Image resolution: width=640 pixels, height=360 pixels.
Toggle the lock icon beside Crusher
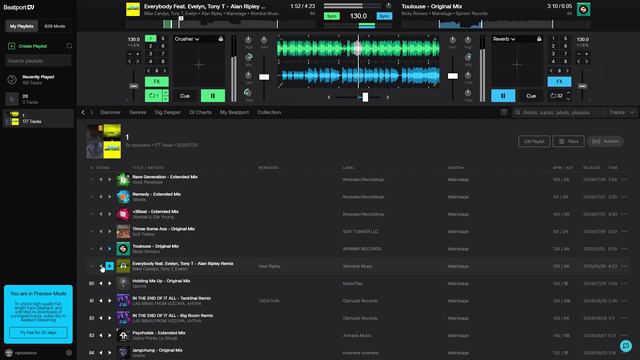[221, 39]
